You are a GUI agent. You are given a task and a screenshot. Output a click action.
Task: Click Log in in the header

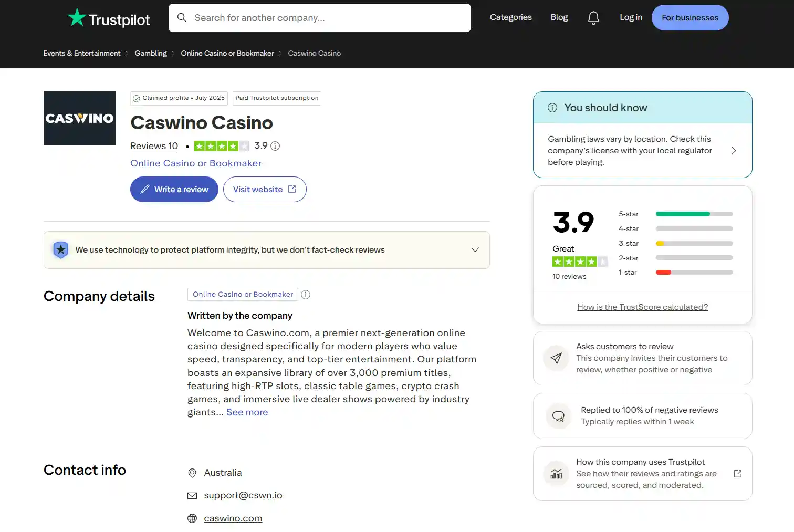click(631, 17)
